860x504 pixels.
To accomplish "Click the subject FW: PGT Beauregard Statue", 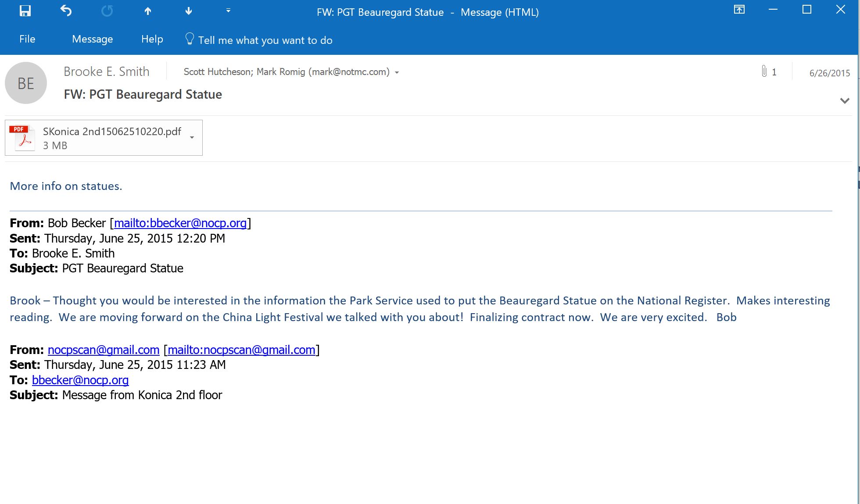I will [143, 94].
